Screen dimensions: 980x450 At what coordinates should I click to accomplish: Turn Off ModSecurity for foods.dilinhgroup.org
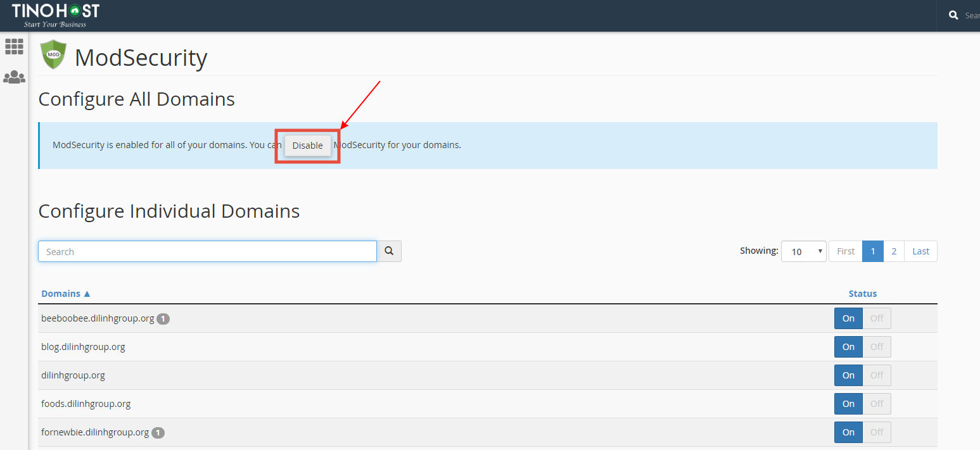877,404
